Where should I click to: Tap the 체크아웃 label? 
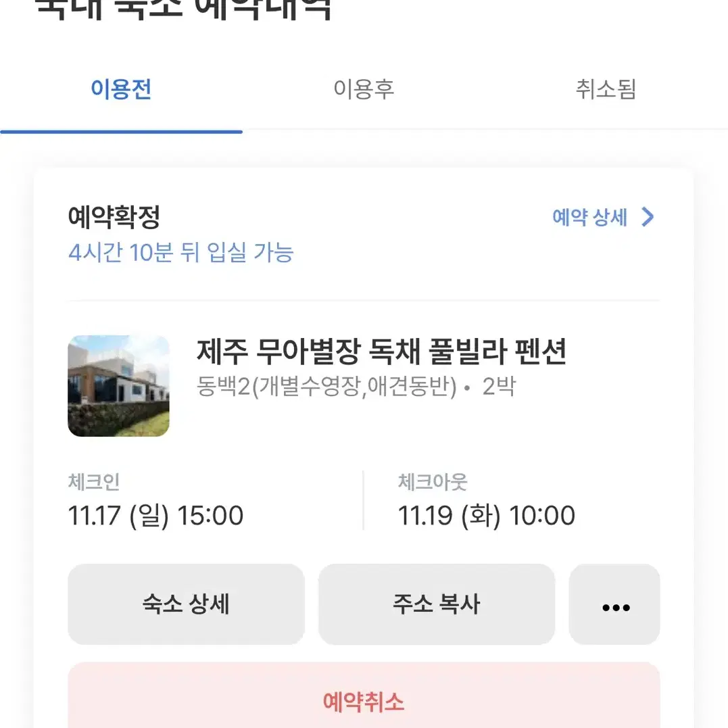point(432,482)
